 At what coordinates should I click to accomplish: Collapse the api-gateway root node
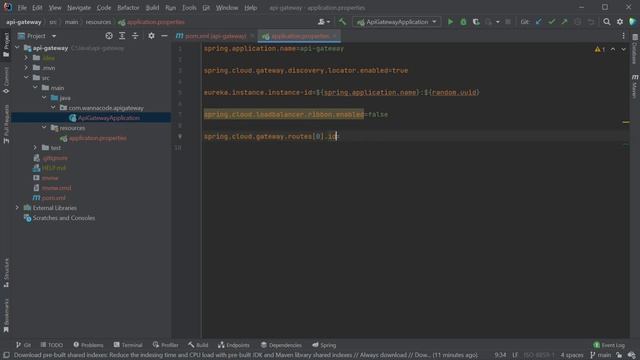coord(17,48)
